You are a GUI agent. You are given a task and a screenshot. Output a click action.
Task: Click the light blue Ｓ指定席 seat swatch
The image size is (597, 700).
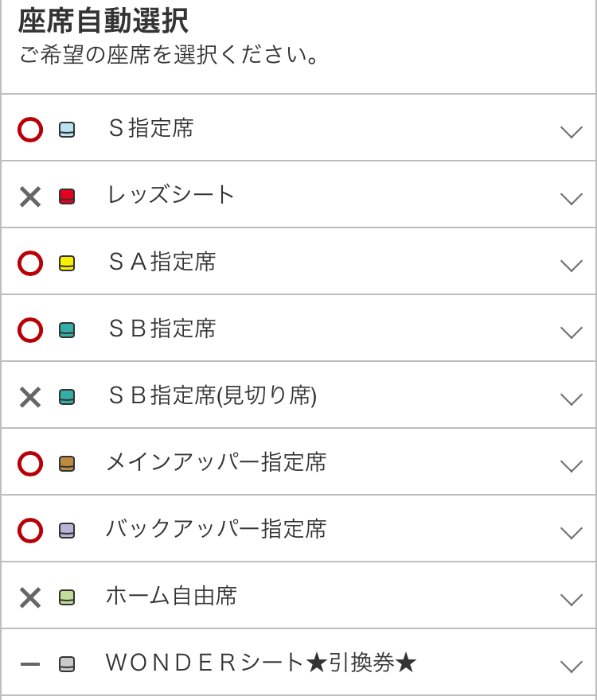pyautogui.click(x=67, y=130)
